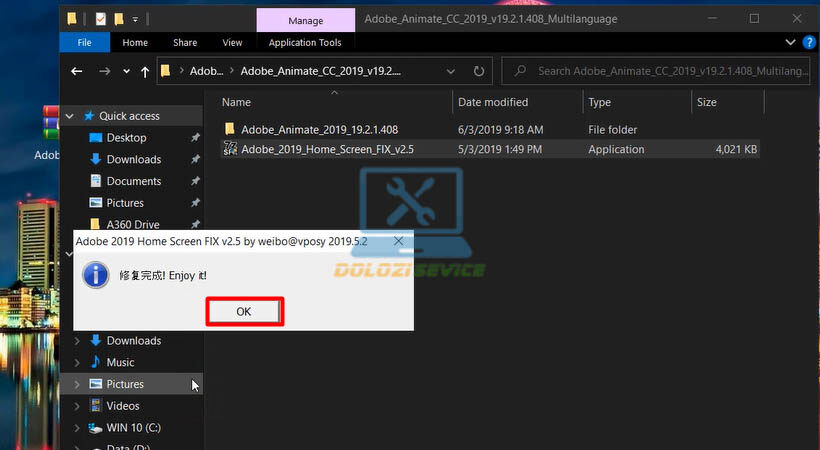Image resolution: width=820 pixels, height=450 pixels.
Task: Select the Adobe_2019_Home_Screen_FIX_v2.5 application icon
Action: pos(230,149)
